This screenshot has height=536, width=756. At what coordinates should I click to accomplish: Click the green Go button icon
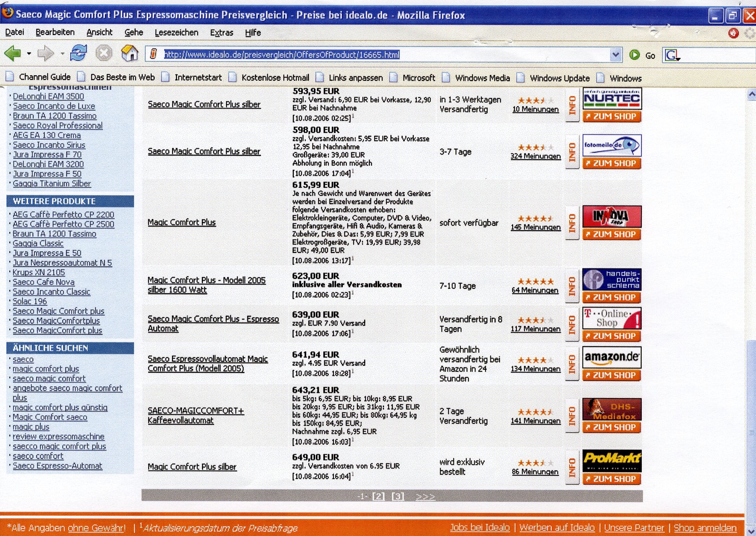[x=635, y=55]
